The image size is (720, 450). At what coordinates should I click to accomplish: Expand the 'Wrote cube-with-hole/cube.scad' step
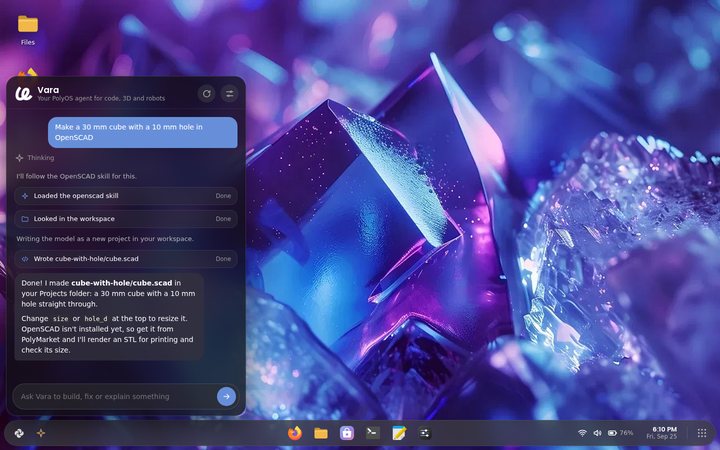[126, 259]
